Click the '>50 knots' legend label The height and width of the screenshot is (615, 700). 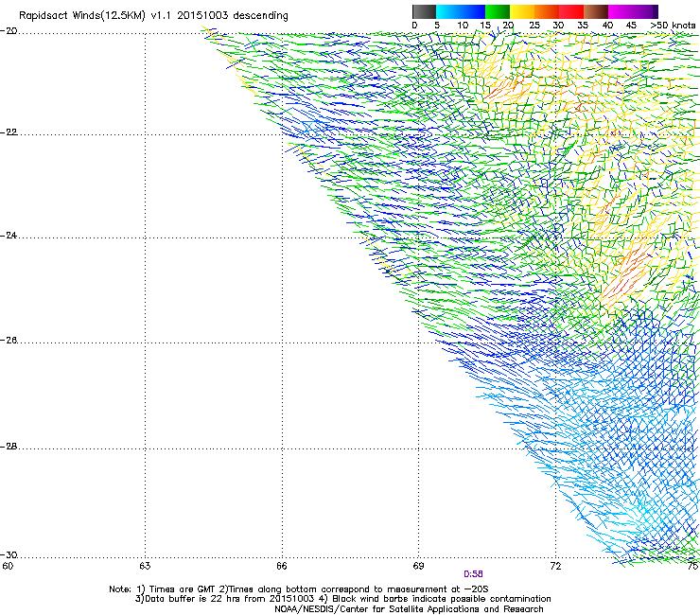(x=673, y=26)
